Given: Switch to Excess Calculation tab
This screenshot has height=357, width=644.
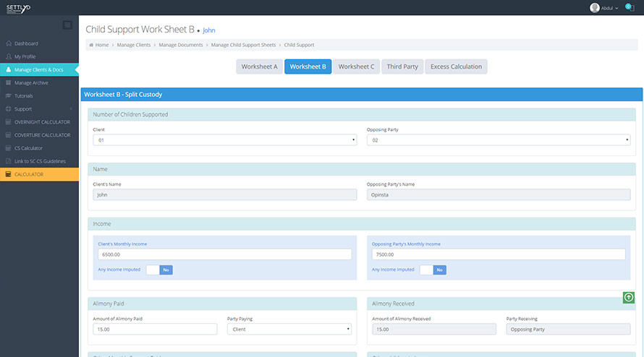Looking at the screenshot, I should [456, 66].
